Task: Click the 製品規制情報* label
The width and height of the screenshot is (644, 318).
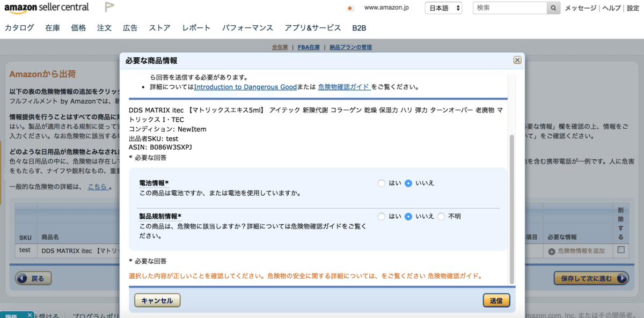Action: [160, 217]
